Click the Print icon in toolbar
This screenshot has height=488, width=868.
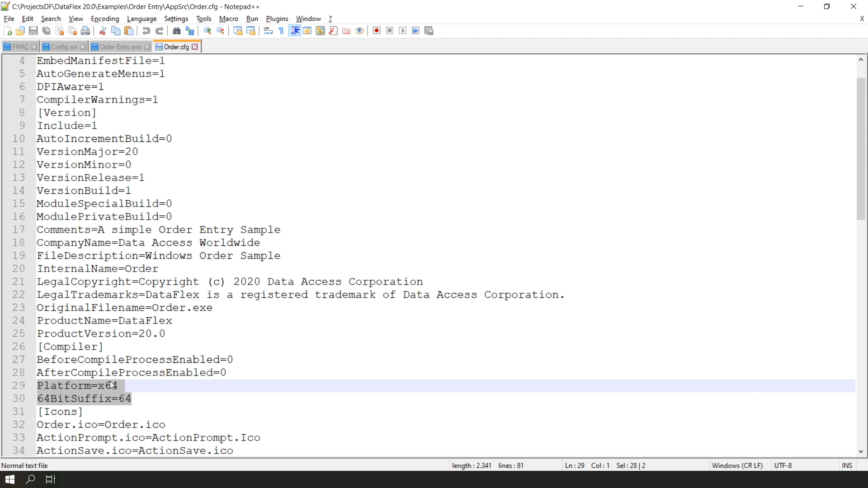coord(85,31)
